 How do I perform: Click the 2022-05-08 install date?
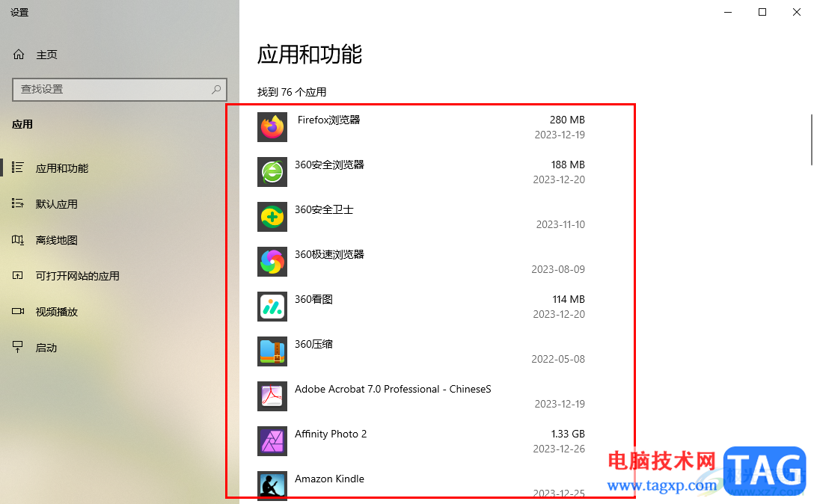click(558, 359)
